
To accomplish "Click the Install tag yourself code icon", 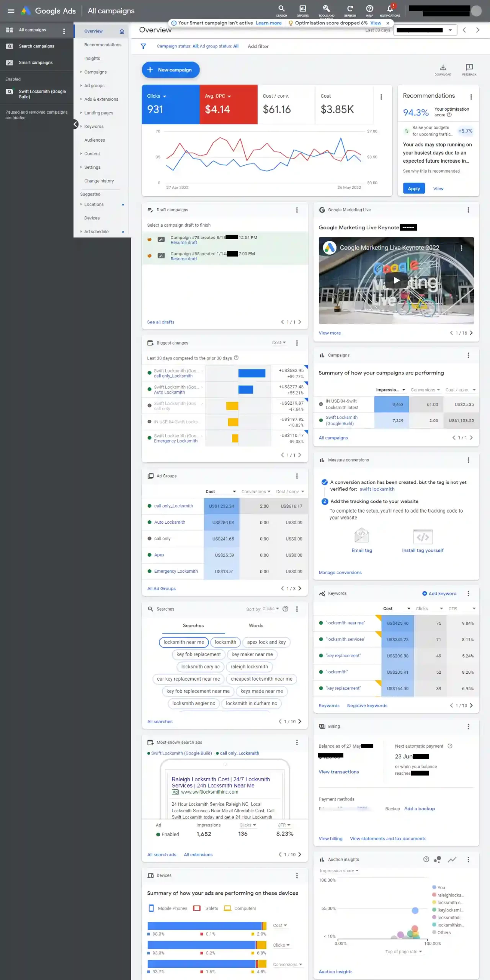I will (x=423, y=537).
